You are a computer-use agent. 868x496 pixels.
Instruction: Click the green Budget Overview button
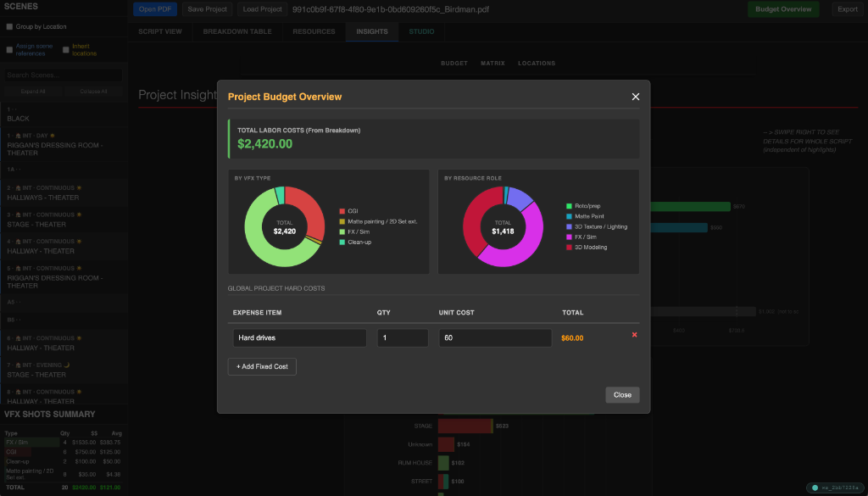point(783,8)
